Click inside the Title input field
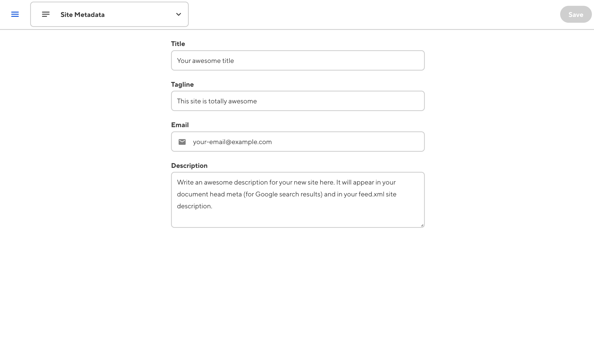594x364 pixels. [x=297, y=61]
